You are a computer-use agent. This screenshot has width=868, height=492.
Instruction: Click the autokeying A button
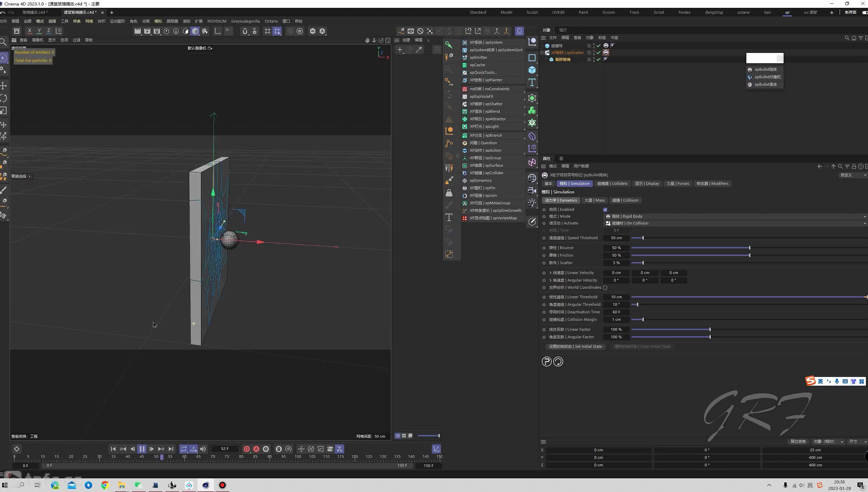pyautogui.click(x=256, y=449)
